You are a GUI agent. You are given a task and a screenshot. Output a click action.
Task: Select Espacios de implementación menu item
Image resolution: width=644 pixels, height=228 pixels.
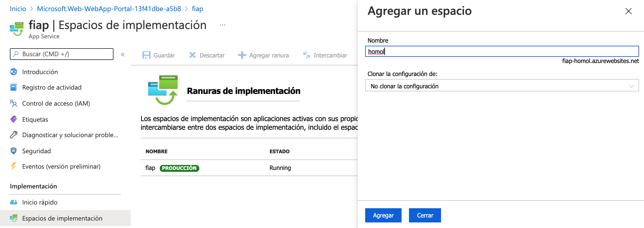tap(65, 218)
